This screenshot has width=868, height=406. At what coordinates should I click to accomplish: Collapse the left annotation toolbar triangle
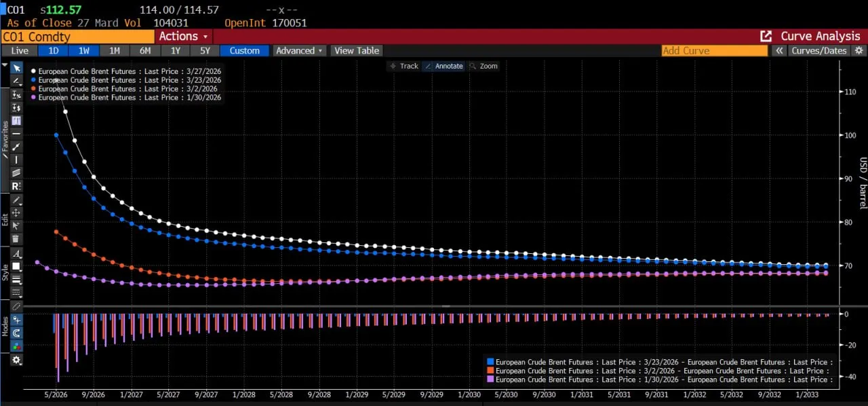click(x=5, y=67)
